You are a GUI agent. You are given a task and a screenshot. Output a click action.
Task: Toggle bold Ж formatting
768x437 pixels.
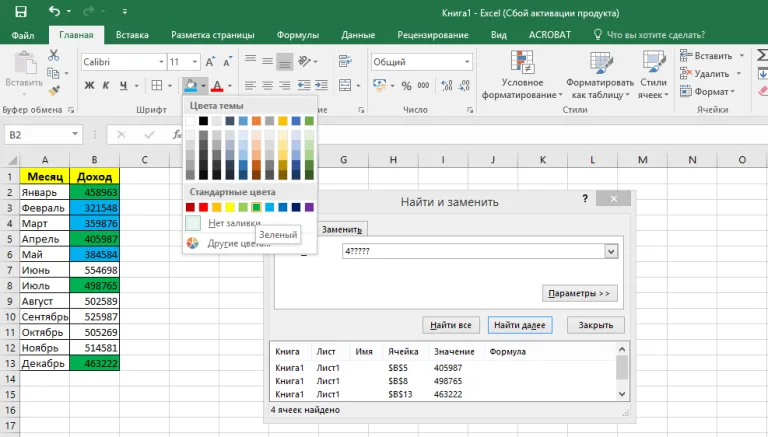[89, 85]
